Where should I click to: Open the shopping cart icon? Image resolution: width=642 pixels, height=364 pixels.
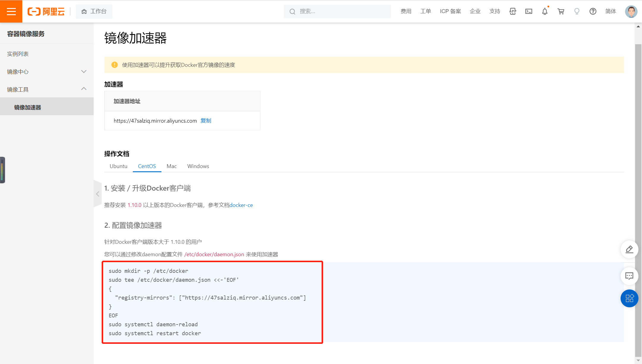(561, 11)
